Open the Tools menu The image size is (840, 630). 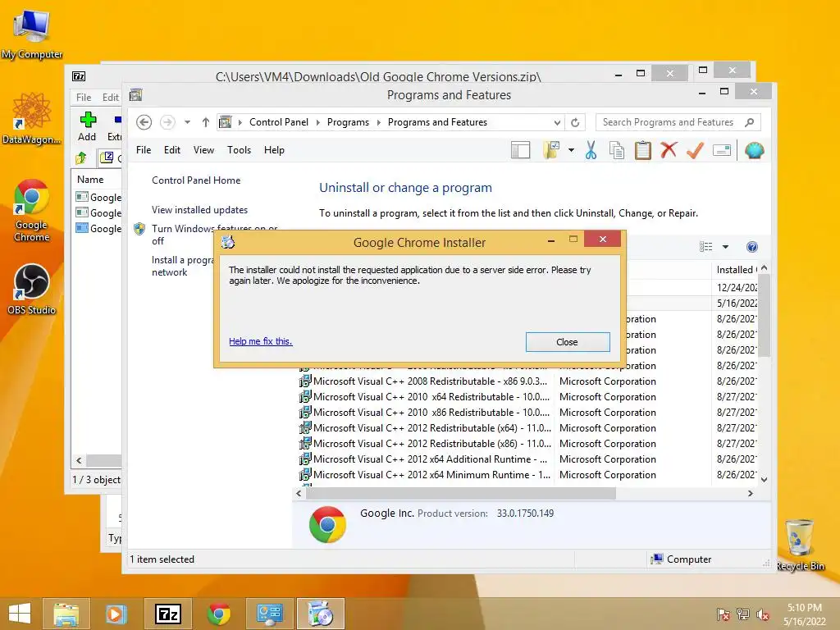click(239, 150)
